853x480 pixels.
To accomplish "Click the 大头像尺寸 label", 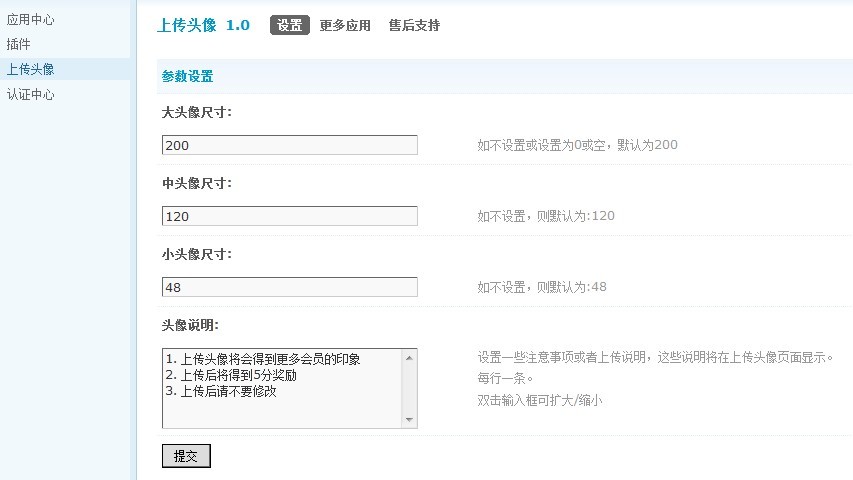I will [197, 112].
